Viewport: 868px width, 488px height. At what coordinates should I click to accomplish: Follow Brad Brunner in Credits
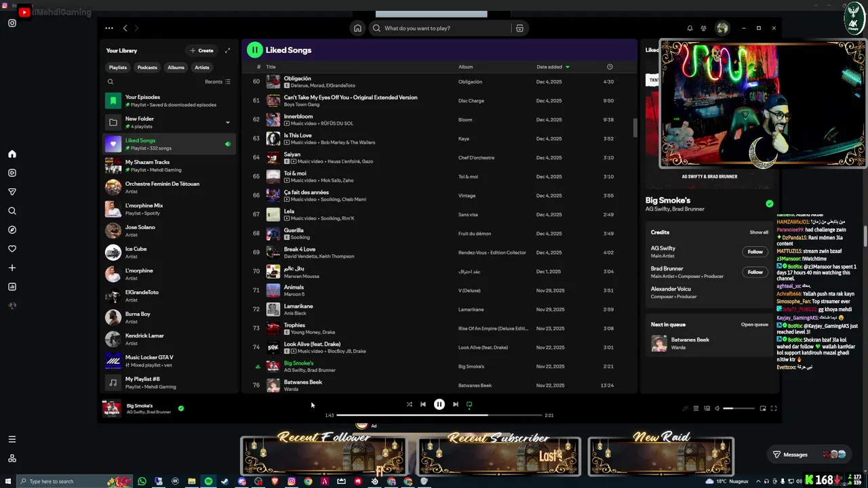click(755, 272)
